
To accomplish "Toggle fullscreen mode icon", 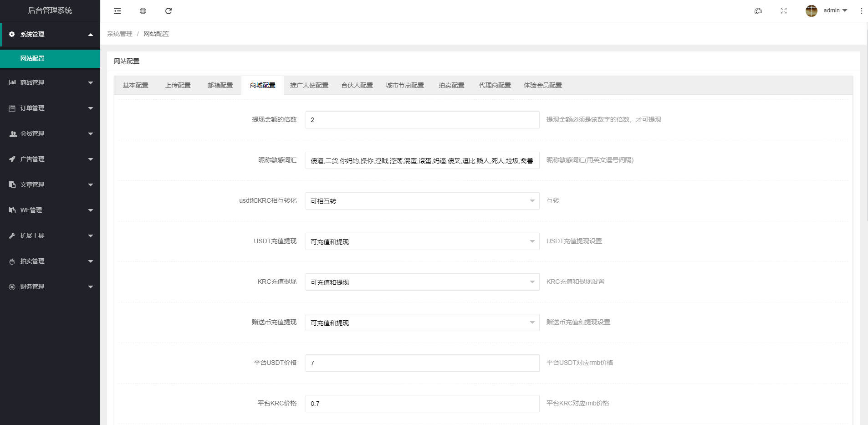I will click(x=784, y=11).
